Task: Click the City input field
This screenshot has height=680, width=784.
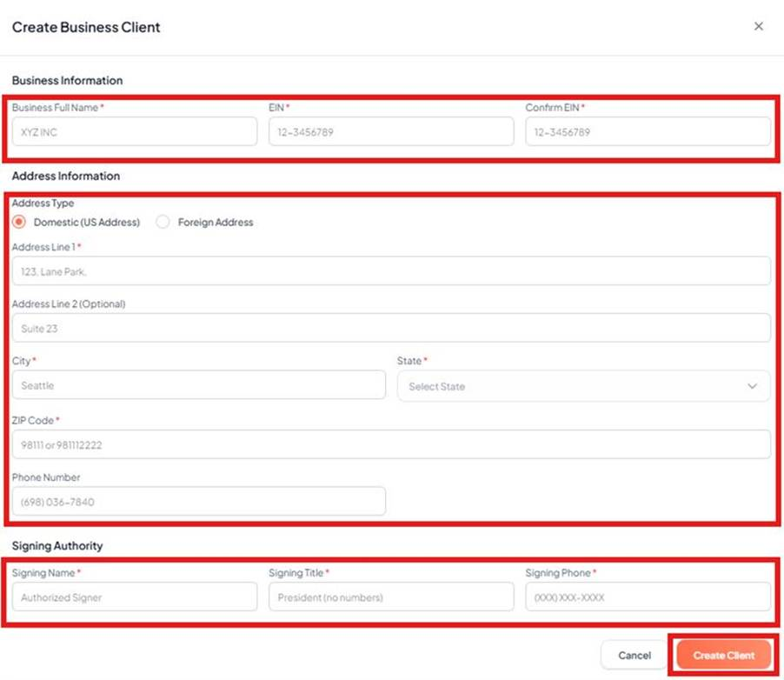Action: pos(199,385)
